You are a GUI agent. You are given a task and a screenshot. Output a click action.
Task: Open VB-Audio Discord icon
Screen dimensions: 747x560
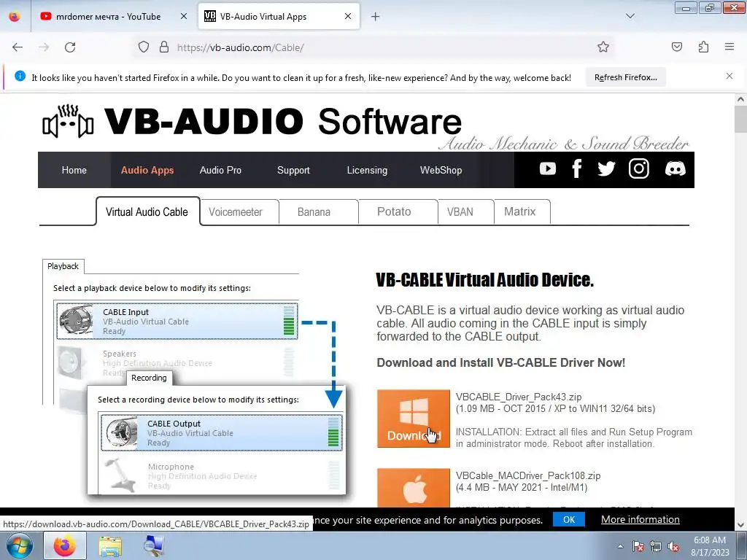[x=675, y=168]
